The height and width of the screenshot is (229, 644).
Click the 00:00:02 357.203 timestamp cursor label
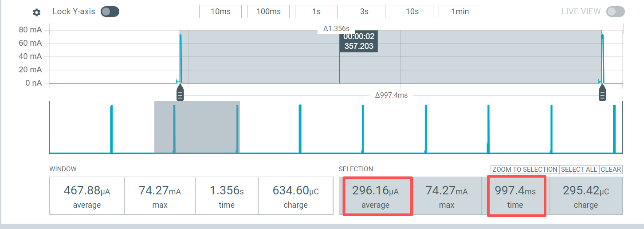(359, 41)
